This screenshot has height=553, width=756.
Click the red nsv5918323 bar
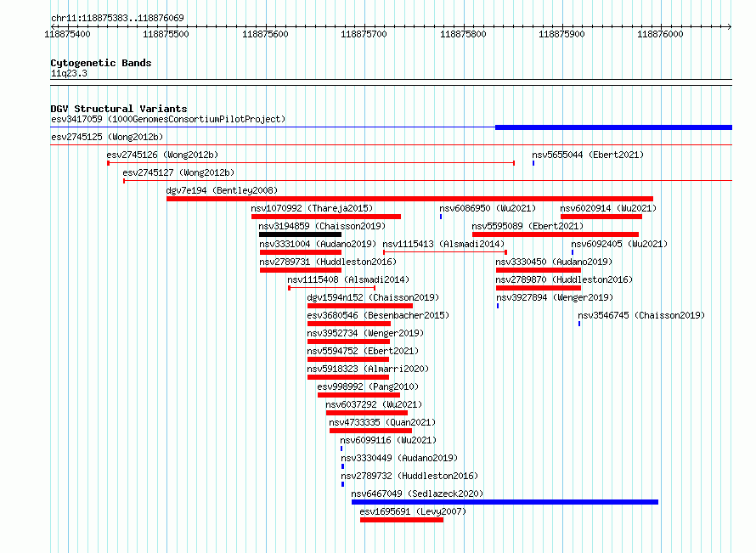pos(348,377)
